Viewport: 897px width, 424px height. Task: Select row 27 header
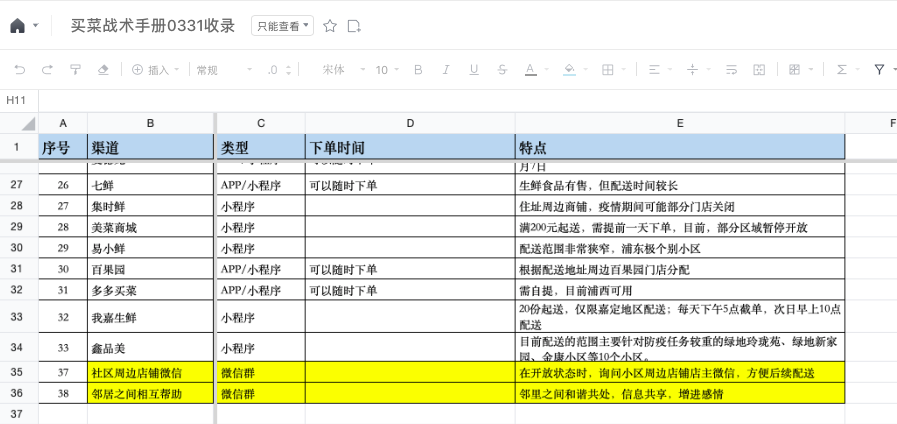click(19, 184)
